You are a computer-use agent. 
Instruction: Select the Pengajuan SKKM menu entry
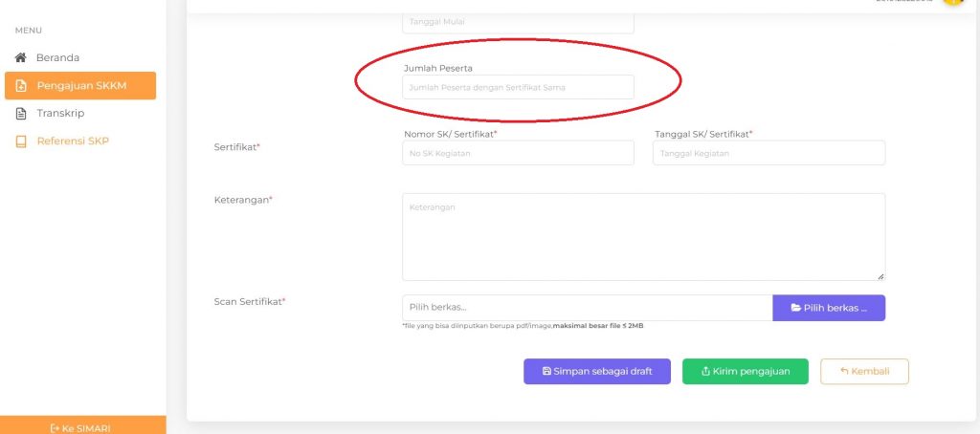point(80,85)
